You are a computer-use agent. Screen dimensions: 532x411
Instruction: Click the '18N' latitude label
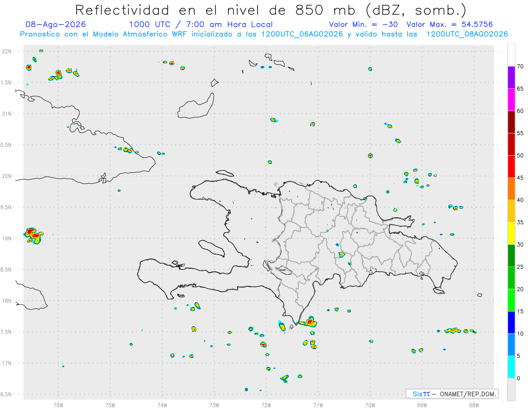point(7,301)
